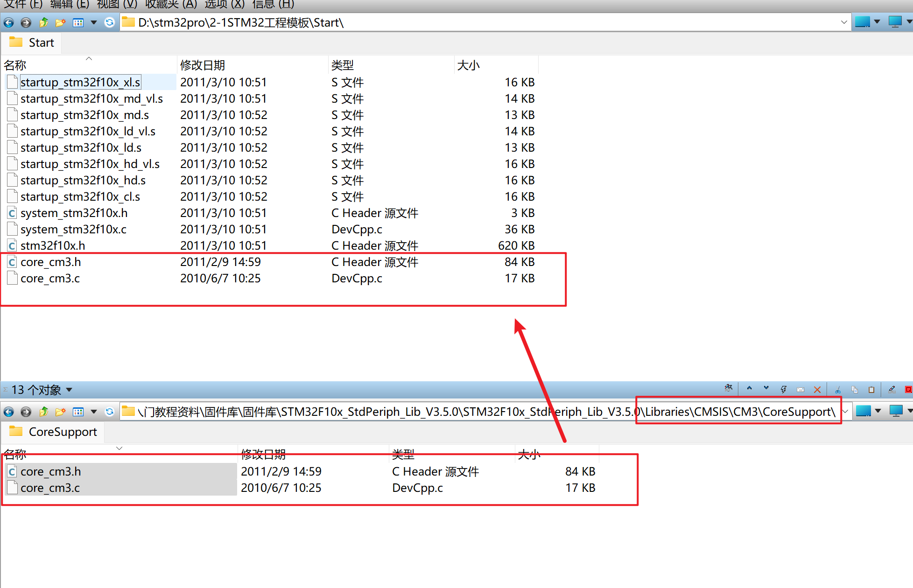Expand view mode dropdown arrow in bottom pane
This screenshot has height=588, width=913.
point(94,412)
